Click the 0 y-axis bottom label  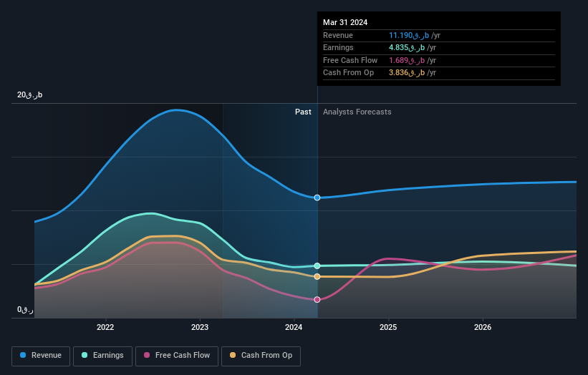(x=25, y=310)
